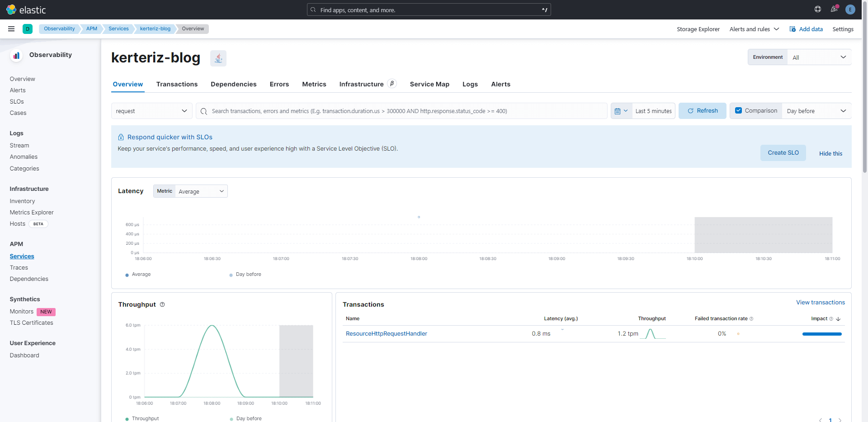The height and width of the screenshot is (422, 868).
Task: Click the search magnifier icon in query bar
Action: (204, 111)
